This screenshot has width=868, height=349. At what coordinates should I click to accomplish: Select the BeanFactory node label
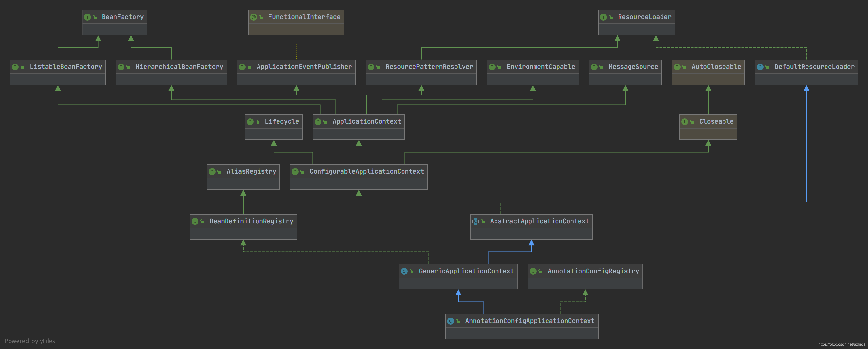(x=123, y=17)
